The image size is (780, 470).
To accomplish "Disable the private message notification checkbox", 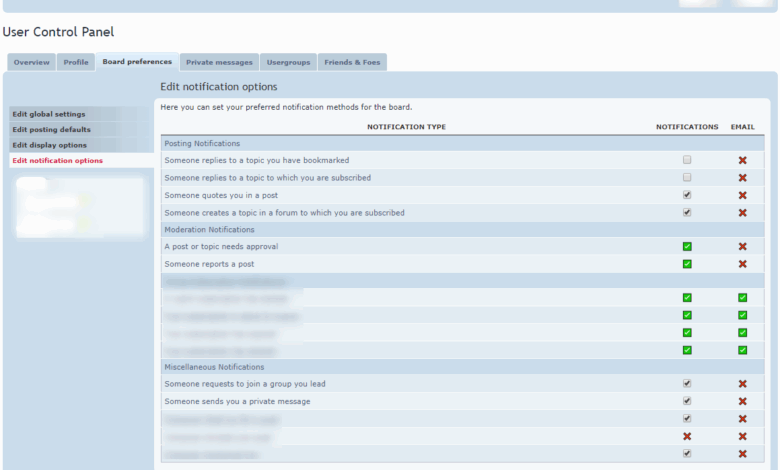I will click(687, 401).
